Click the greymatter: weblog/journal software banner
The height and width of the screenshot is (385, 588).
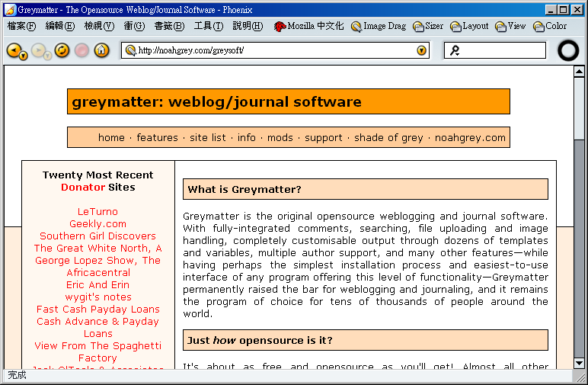[289, 101]
